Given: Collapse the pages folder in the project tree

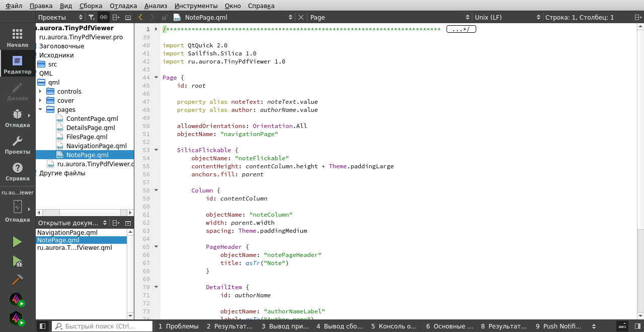Looking at the screenshot, I should (x=40, y=110).
